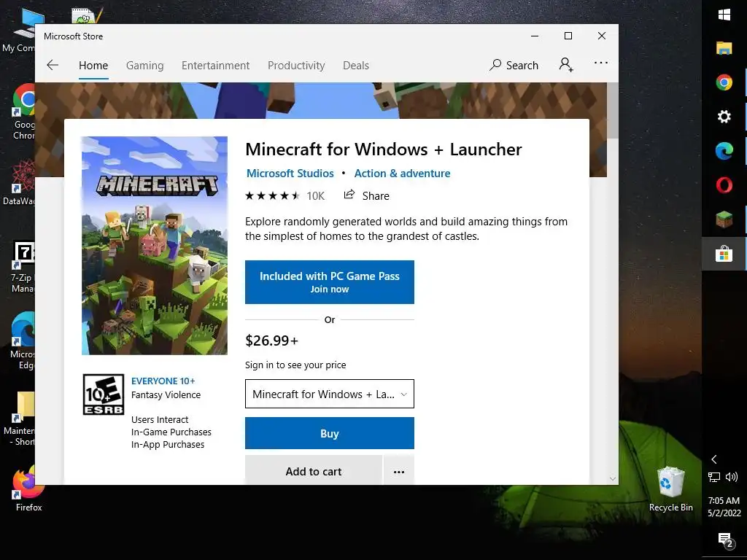Screen dimensions: 747x560
Task: Click the 'Users Interact' descriptor
Action: pyautogui.click(x=160, y=419)
